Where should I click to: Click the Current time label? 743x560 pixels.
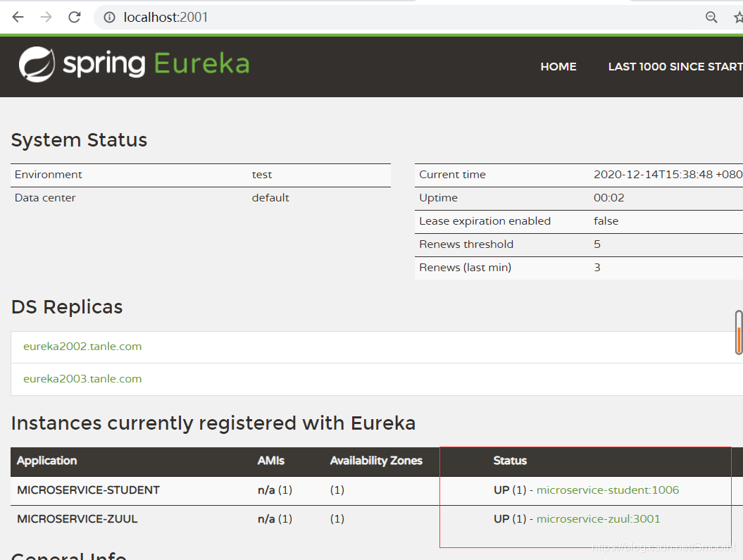point(452,175)
